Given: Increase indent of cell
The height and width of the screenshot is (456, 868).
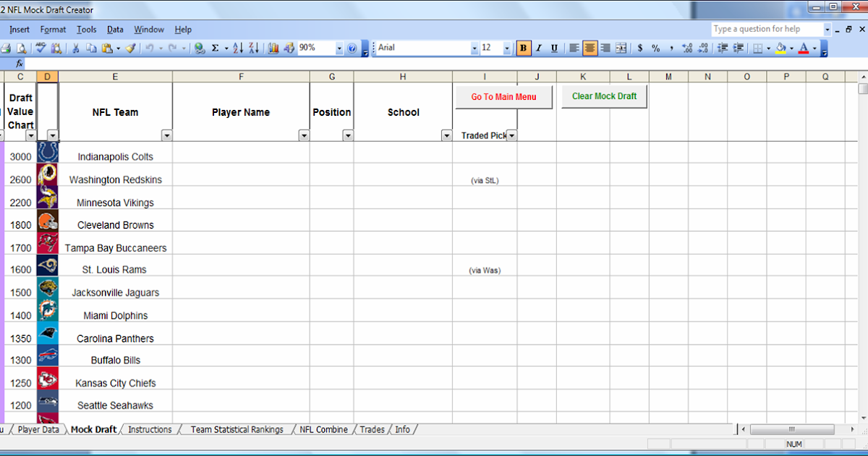Looking at the screenshot, I should point(739,48).
